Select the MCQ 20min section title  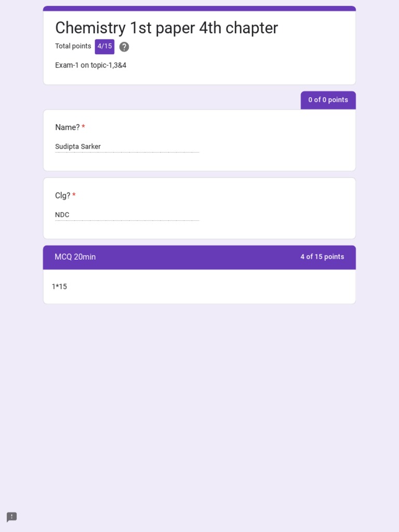tap(75, 257)
